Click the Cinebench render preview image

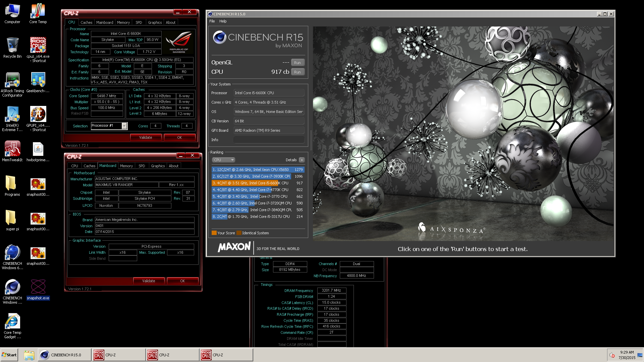(x=463, y=134)
